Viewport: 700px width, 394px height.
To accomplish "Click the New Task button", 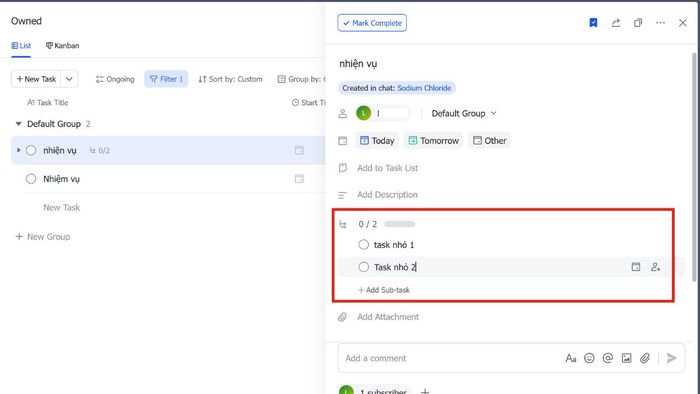I will pos(36,79).
